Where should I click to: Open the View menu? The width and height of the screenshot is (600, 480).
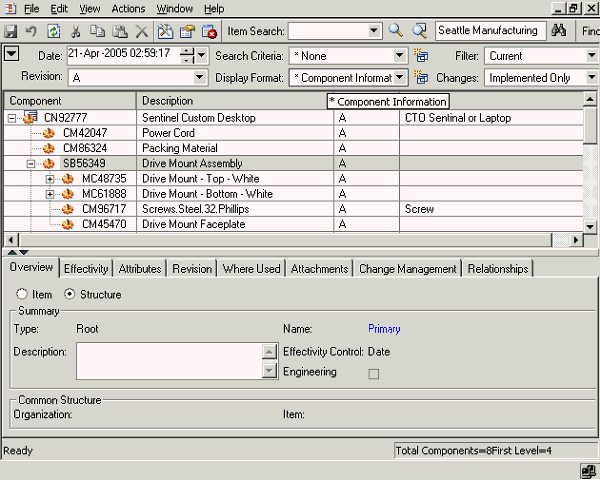pyautogui.click(x=90, y=8)
